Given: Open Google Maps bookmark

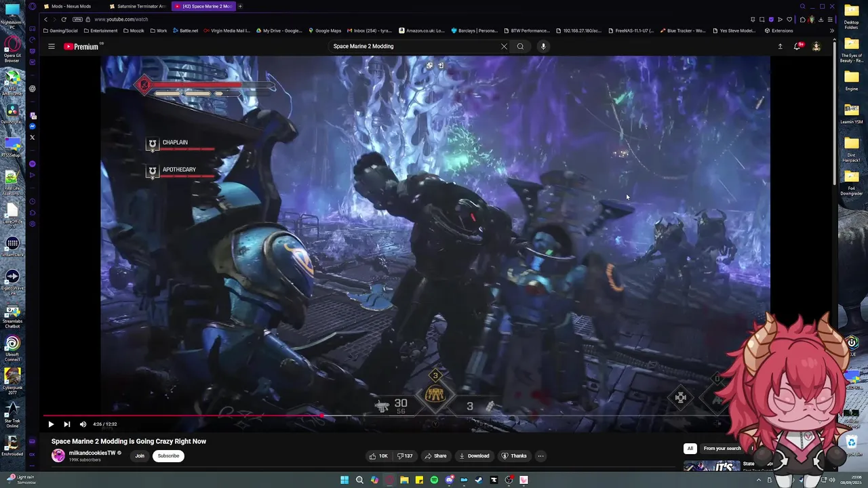Looking at the screenshot, I should (325, 30).
